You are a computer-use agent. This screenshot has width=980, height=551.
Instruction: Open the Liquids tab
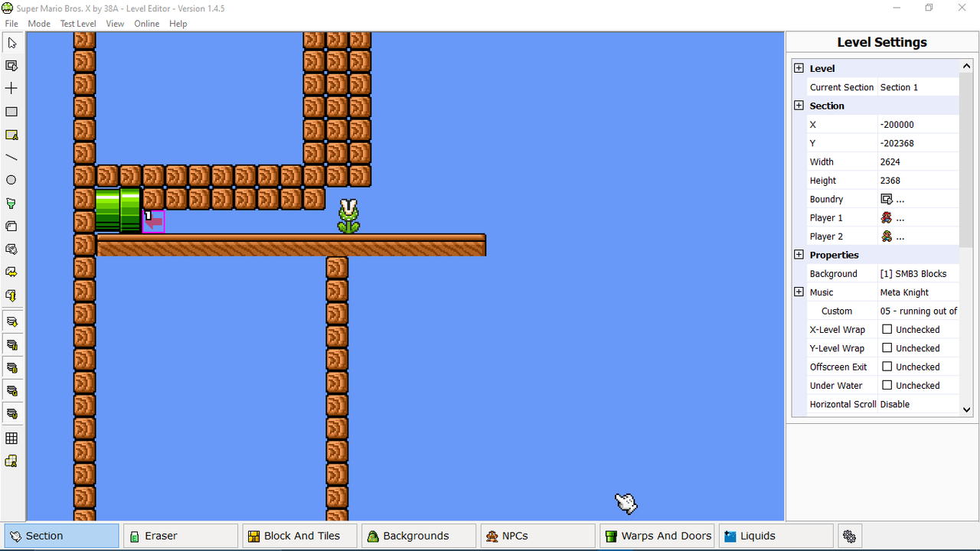point(776,536)
